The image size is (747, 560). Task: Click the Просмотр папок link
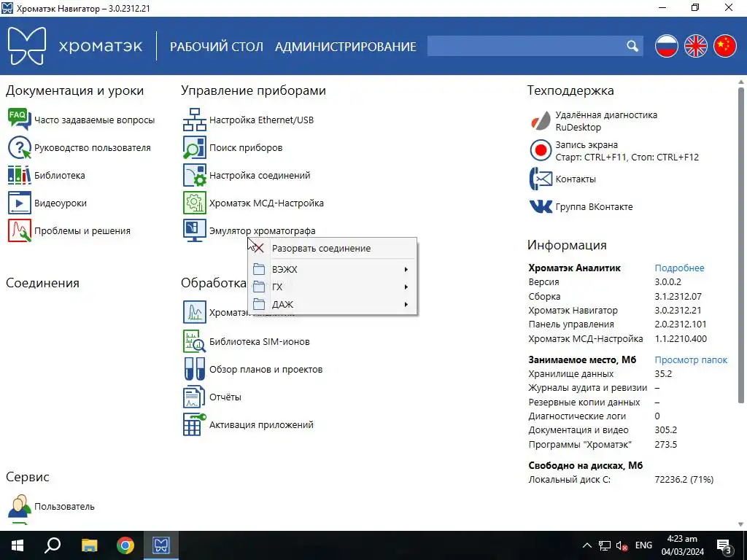(x=691, y=360)
